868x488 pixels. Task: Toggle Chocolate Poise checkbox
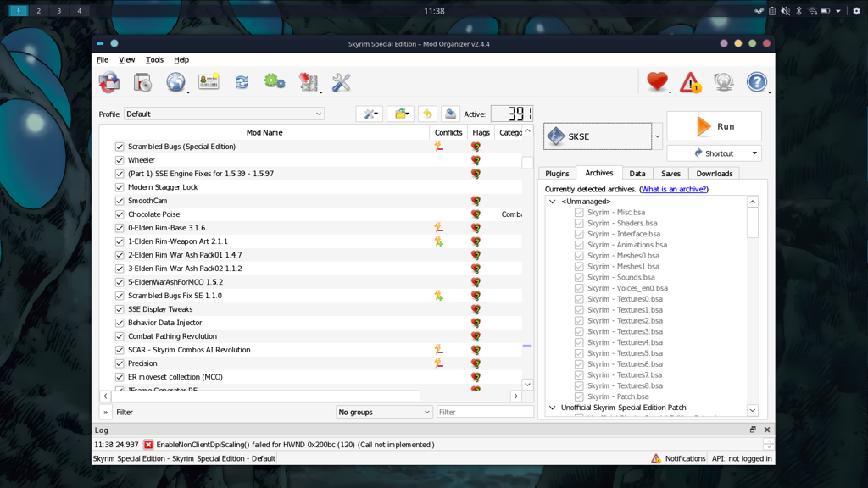120,214
